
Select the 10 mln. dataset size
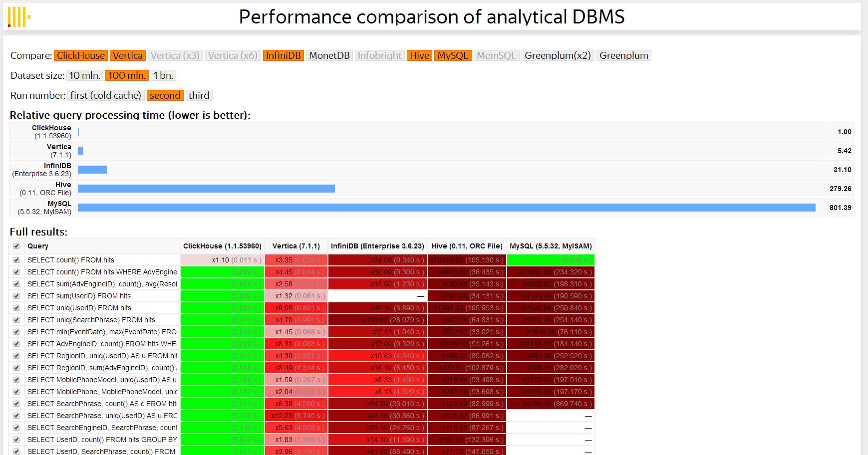point(85,75)
